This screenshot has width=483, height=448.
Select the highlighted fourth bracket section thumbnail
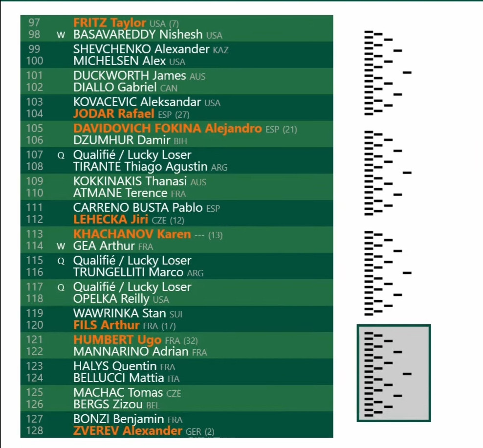point(394,373)
